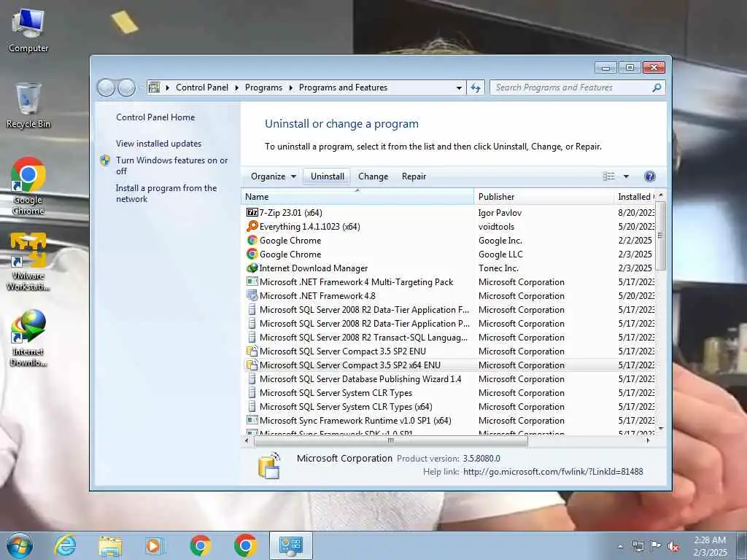The image size is (747, 560).
Task: Open the Help link URL in details pane
Action: click(x=553, y=472)
